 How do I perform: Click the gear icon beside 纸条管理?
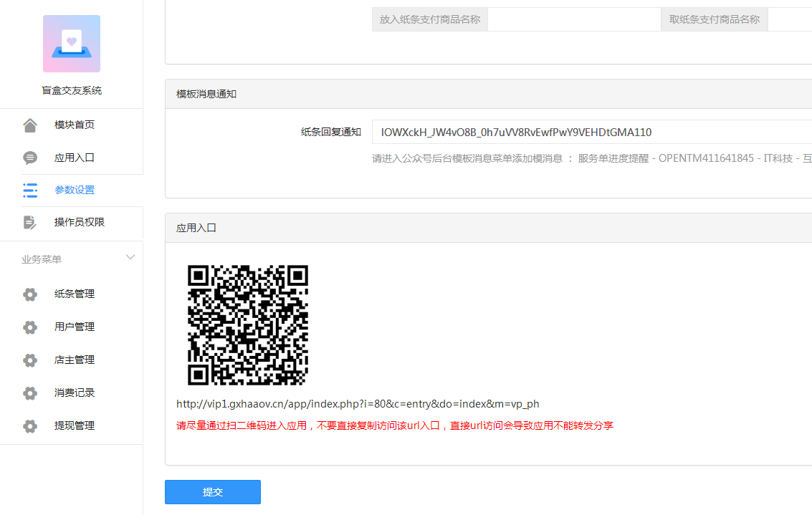(30, 294)
